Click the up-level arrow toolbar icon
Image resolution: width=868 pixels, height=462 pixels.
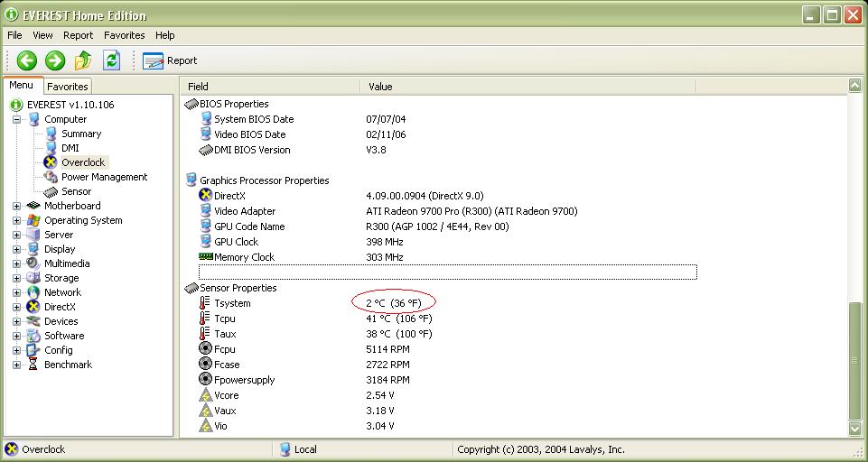coord(83,60)
